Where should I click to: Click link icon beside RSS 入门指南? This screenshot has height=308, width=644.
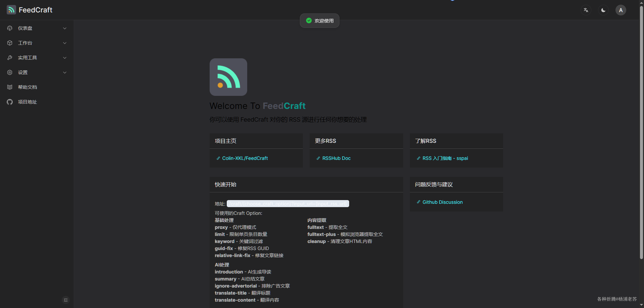(x=419, y=158)
